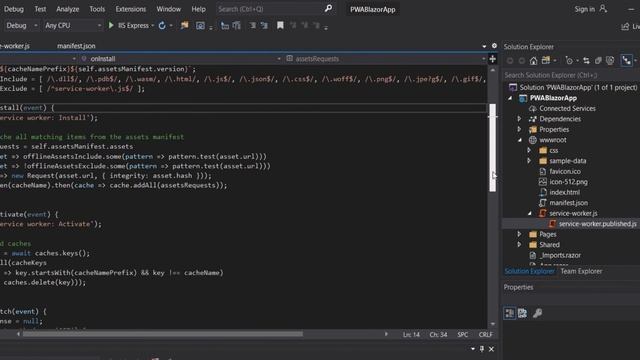Click the pin icon on bottom panel
Screen dimensions: 640x360
[x=482, y=349]
